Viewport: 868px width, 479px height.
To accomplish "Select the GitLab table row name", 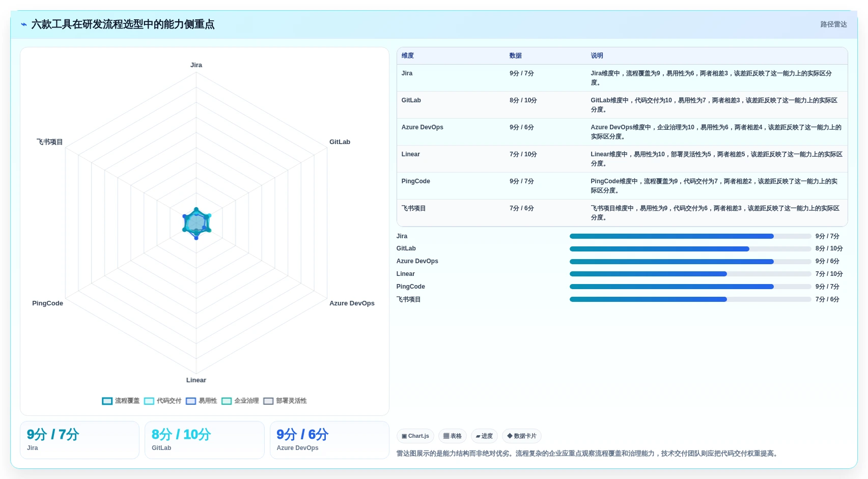I will click(411, 100).
